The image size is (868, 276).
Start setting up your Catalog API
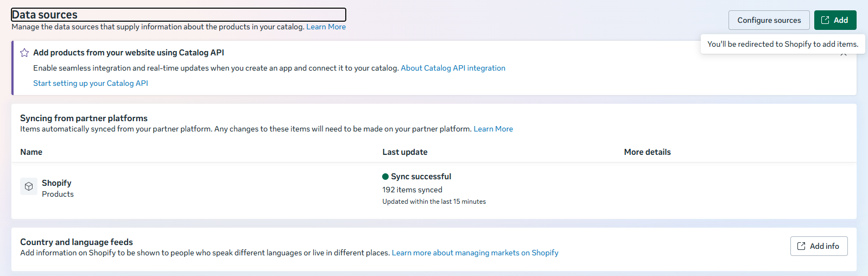pyautogui.click(x=91, y=83)
